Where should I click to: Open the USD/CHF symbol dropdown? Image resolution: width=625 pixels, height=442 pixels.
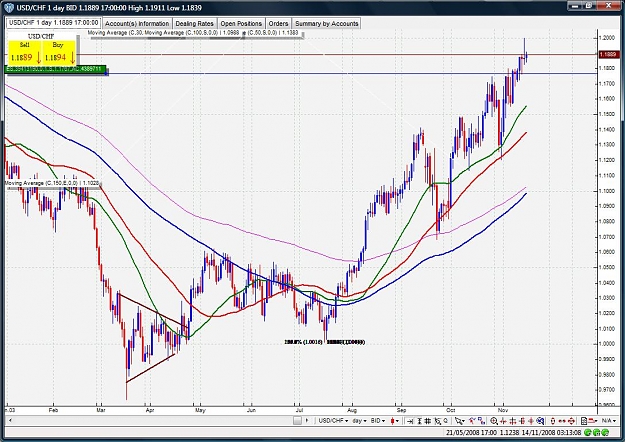point(333,421)
